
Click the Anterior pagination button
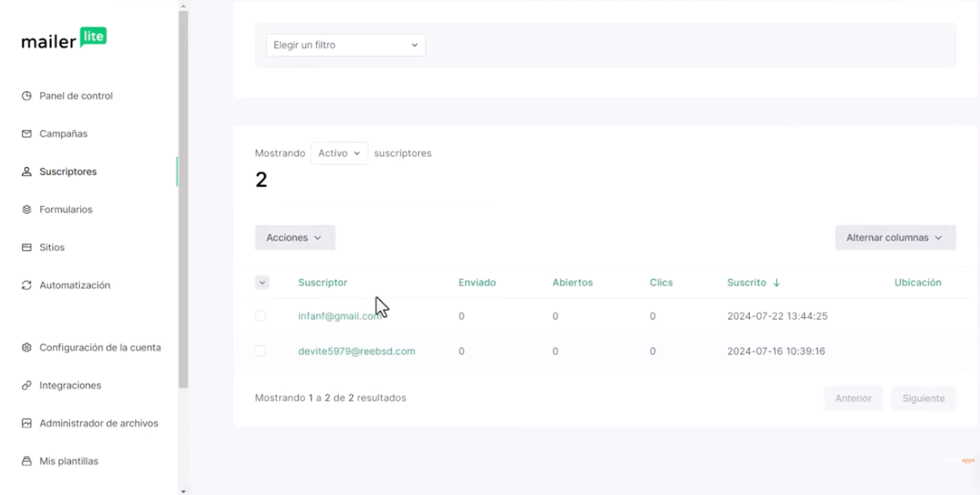[853, 398]
